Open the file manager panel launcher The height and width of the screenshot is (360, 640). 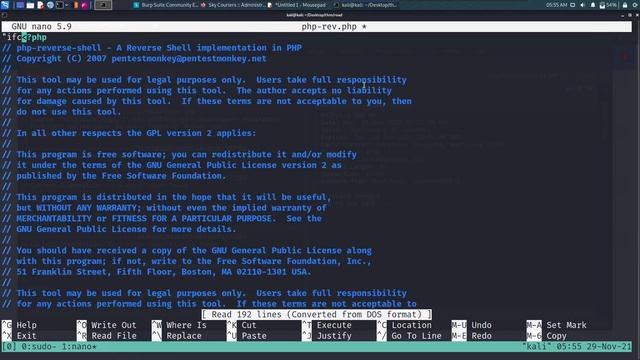[30, 5]
